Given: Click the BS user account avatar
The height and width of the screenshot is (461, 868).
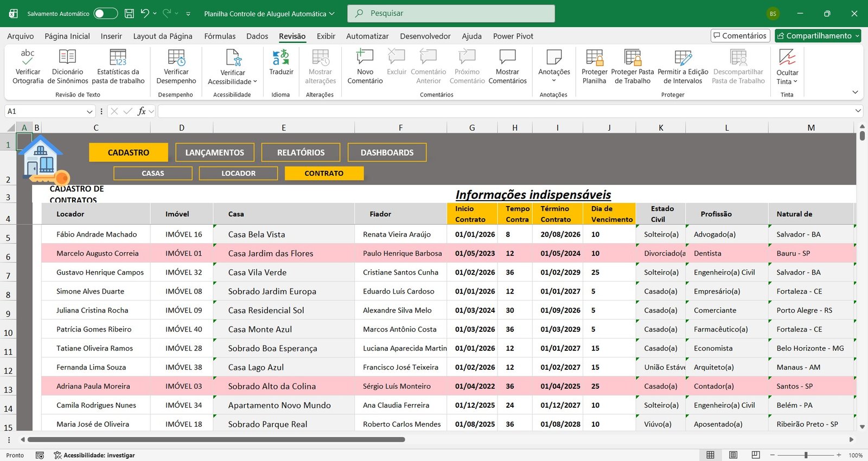Looking at the screenshot, I should (x=773, y=14).
